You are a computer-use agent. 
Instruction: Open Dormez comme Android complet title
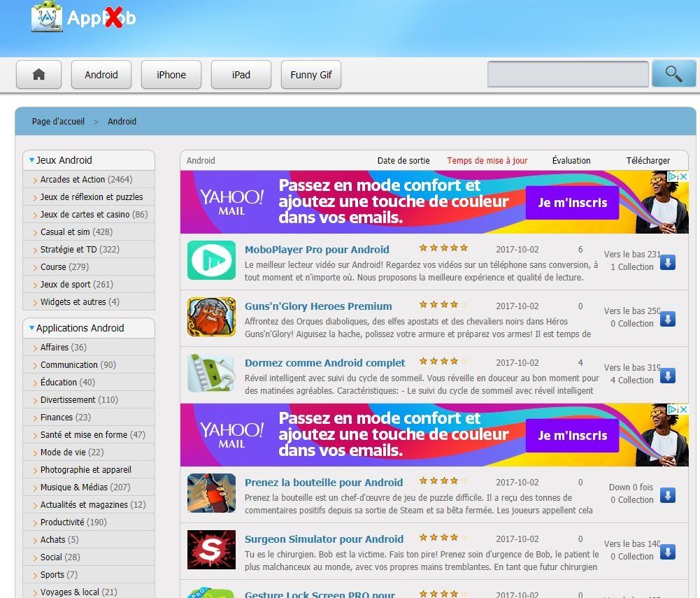(324, 363)
